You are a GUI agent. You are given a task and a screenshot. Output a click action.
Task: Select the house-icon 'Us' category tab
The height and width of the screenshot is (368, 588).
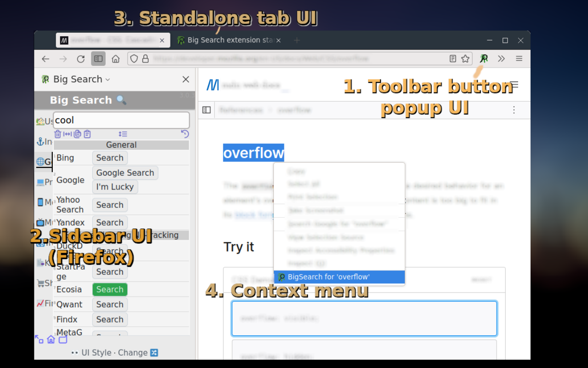tap(45, 121)
